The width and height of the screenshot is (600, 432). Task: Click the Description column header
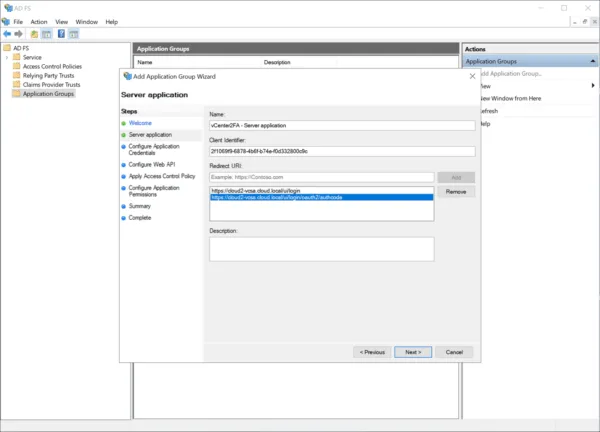point(277,62)
